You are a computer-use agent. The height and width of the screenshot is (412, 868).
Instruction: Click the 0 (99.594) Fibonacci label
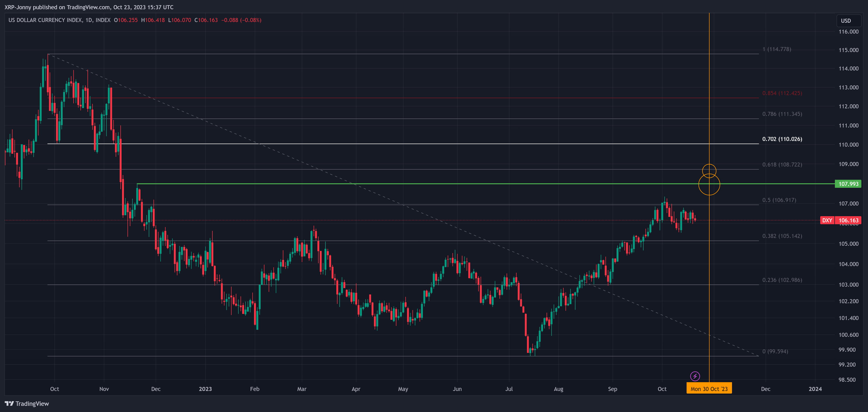[x=775, y=351]
